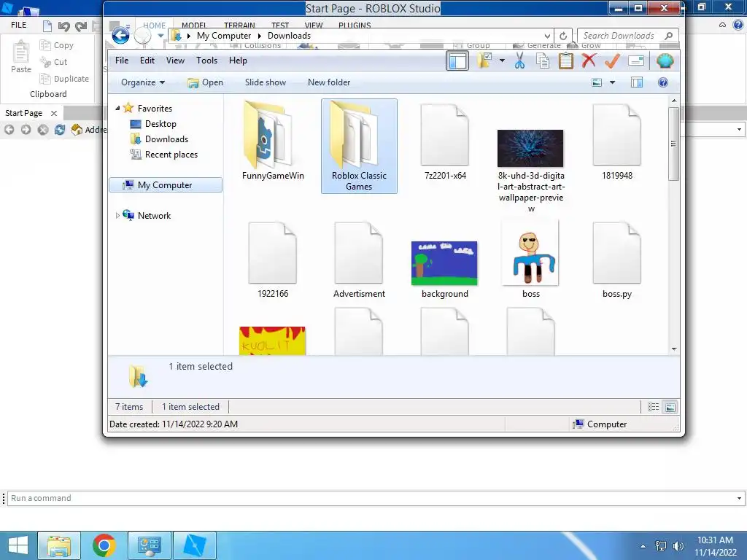The height and width of the screenshot is (560, 747).
Task: Switch to large icons via status bar icon
Action: 670,407
